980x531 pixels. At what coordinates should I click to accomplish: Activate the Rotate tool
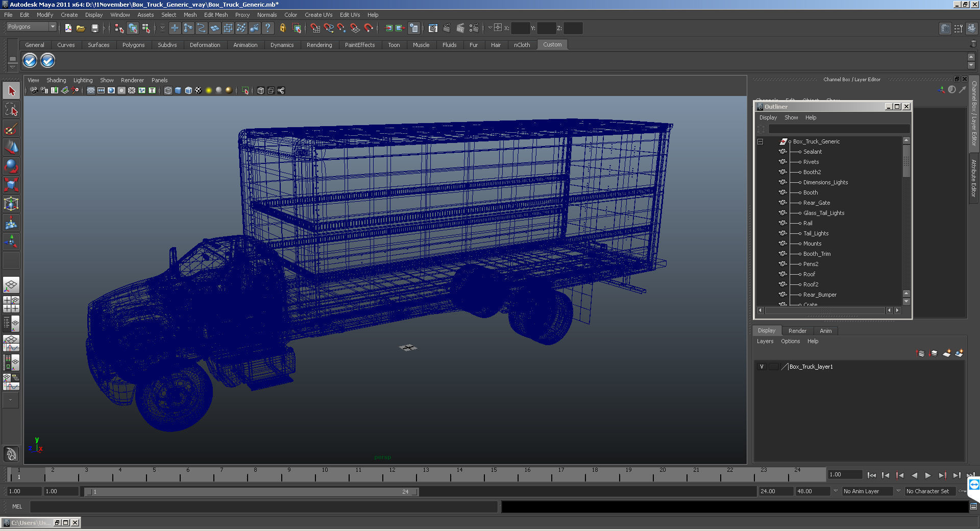tap(11, 166)
